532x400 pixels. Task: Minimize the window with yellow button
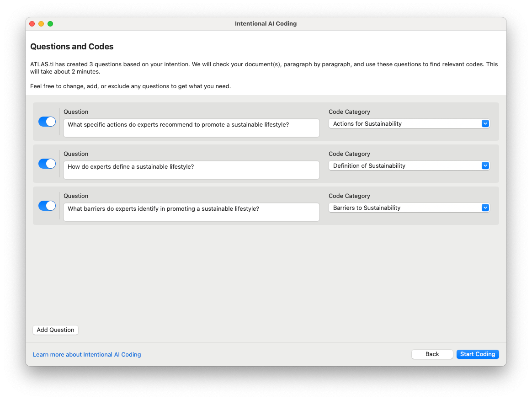[x=41, y=24]
